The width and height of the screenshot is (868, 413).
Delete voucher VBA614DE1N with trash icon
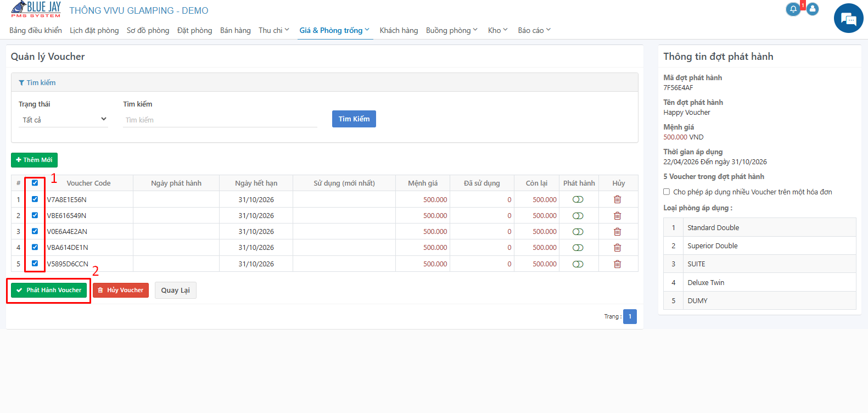click(618, 248)
